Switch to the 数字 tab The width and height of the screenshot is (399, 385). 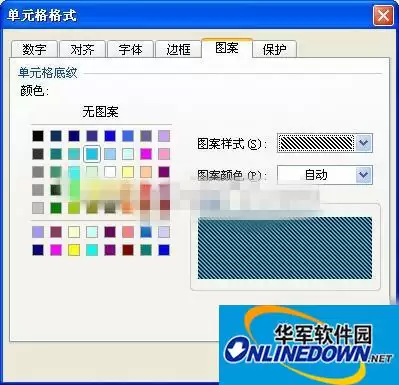(34, 49)
